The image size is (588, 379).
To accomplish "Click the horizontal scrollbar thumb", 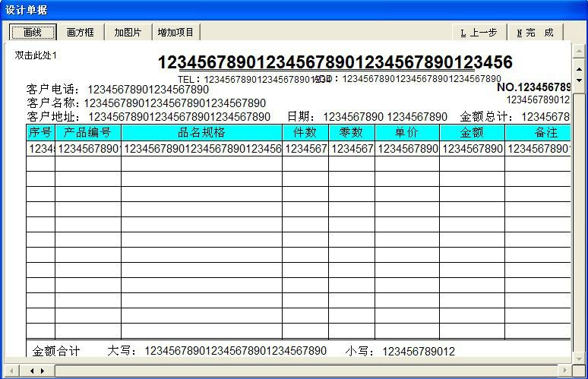I will (x=37, y=371).
